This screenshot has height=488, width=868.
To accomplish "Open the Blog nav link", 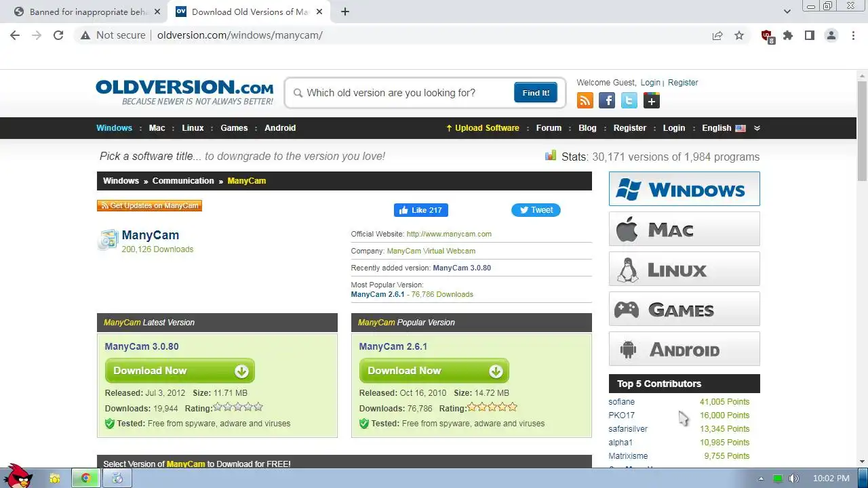I will click(587, 128).
